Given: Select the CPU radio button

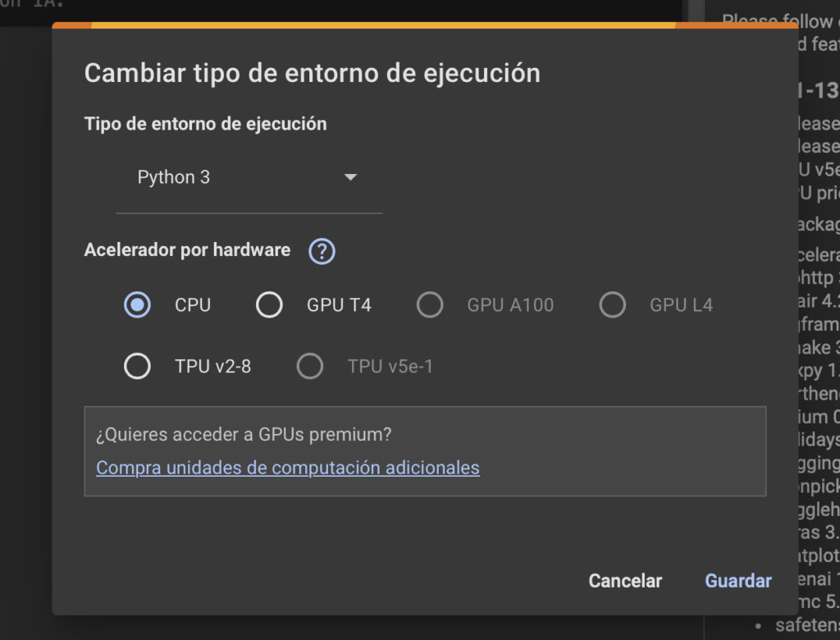Looking at the screenshot, I should tap(137, 304).
